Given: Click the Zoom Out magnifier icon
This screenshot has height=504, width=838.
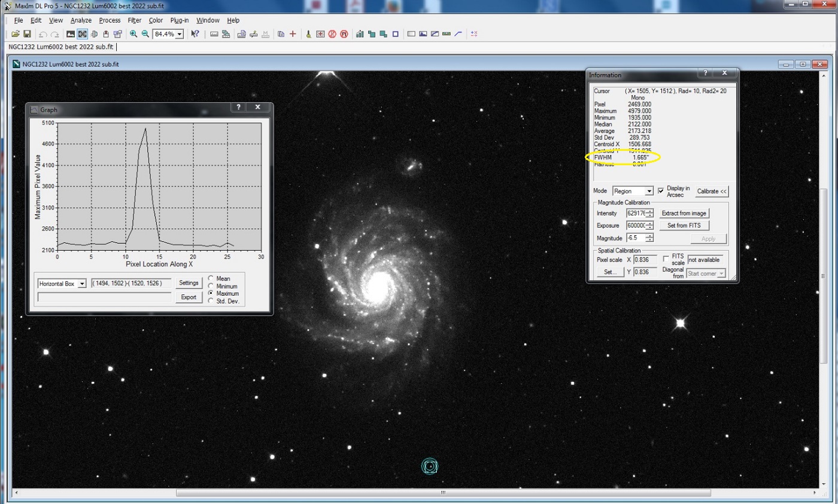Looking at the screenshot, I should [145, 34].
